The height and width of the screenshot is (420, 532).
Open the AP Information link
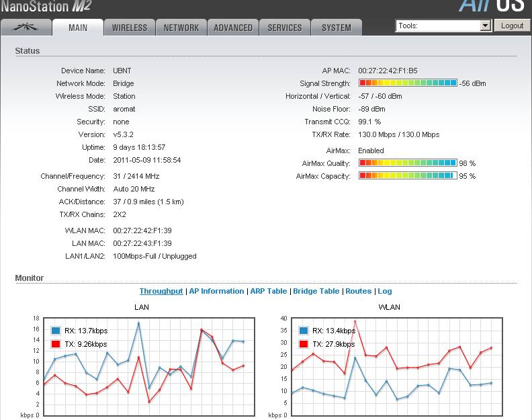pyautogui.click(x=216, y=291)
